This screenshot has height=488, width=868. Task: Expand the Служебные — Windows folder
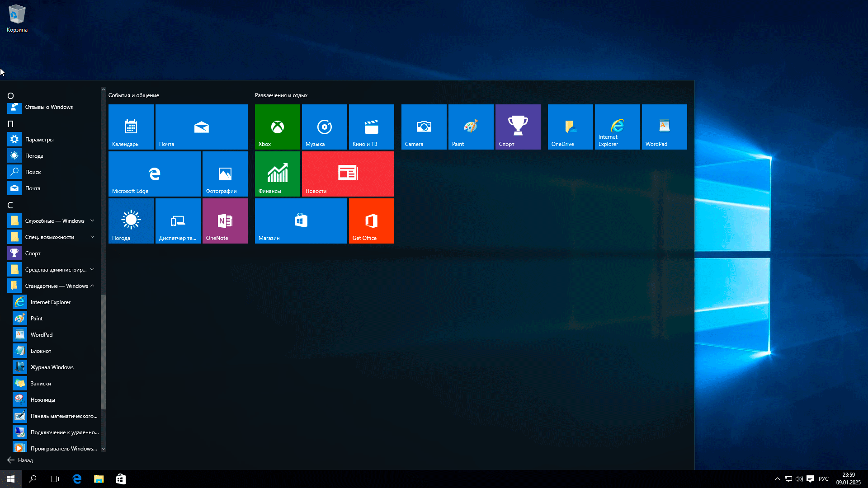[x=53, y=221]
